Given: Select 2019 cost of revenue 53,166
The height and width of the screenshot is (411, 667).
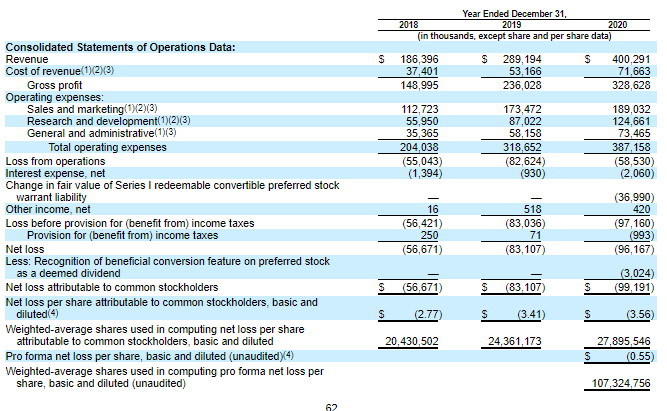Looking at the screenshot, I should point(525,71).
